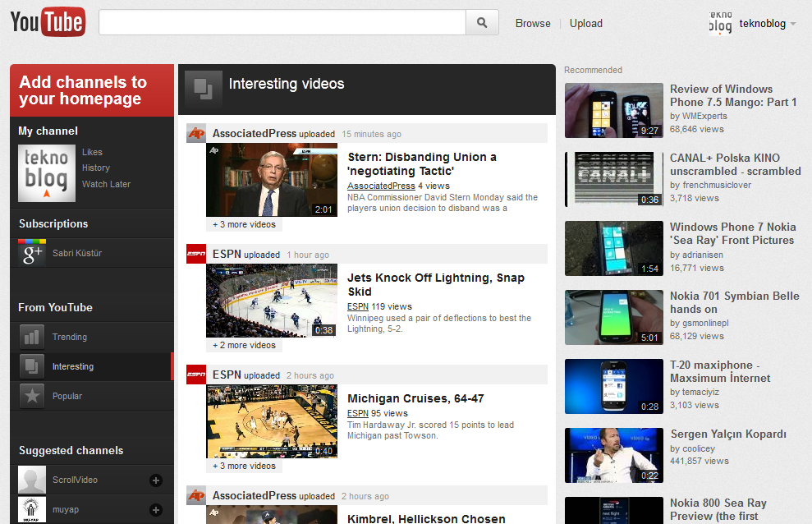
Task: Open the Watch Later link
Action: point(106,184)
